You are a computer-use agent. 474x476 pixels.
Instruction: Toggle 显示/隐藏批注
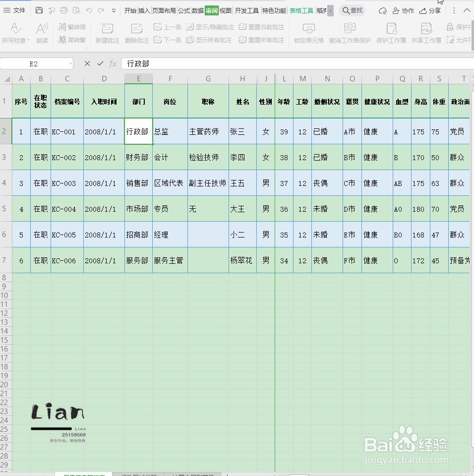210,27
